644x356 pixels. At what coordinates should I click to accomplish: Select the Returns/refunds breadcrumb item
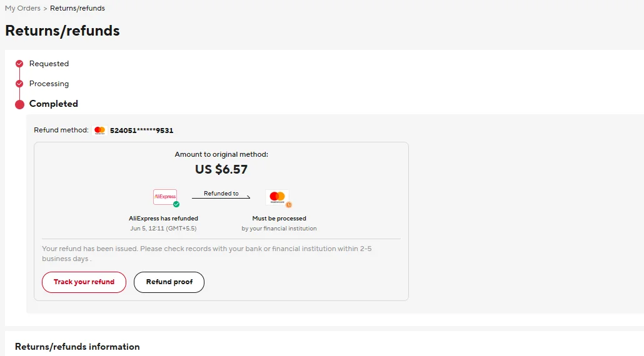(78, 9)
